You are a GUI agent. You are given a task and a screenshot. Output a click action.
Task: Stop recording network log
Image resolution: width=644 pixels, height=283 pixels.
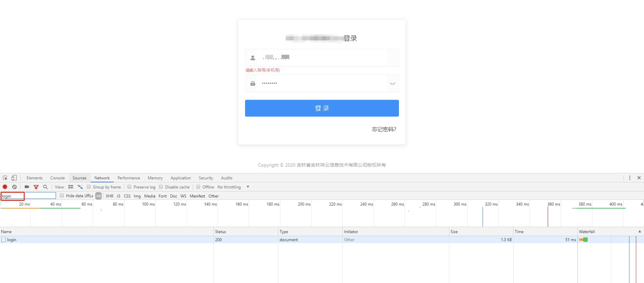point(5,187)
